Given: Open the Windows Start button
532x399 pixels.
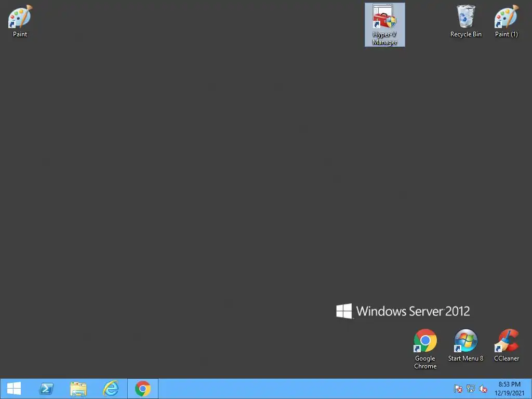Looking at the screenshot, I should point(14,389).
